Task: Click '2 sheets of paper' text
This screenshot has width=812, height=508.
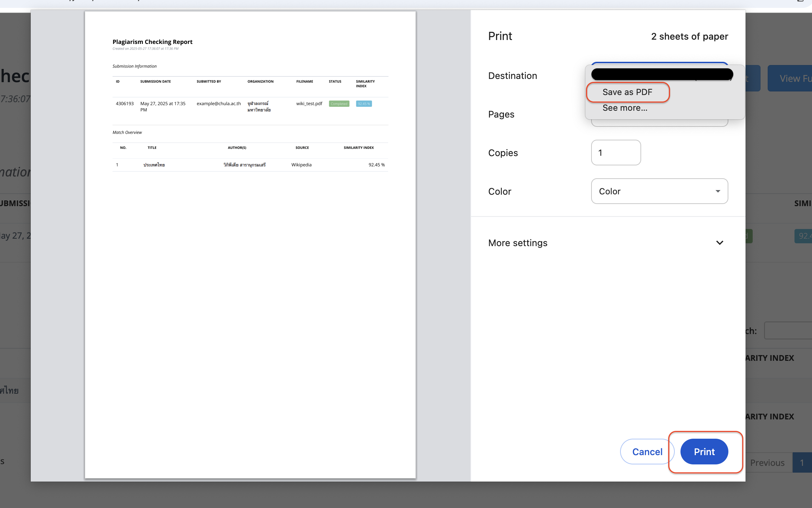Action: (689, 36)
